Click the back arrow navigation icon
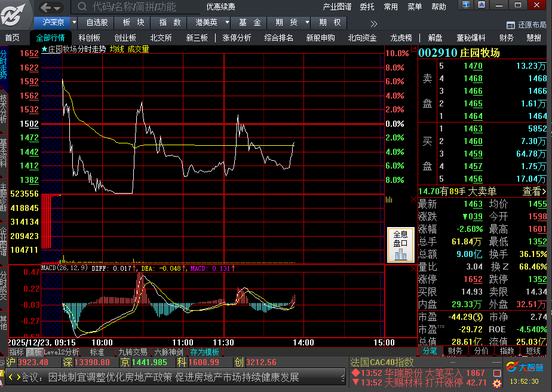The height and width of the screenshot is (392, 552). click(x=45, y=7)
